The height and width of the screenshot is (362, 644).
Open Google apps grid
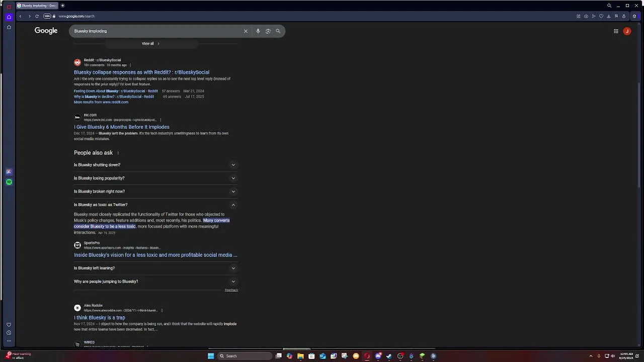pos(616,31)
